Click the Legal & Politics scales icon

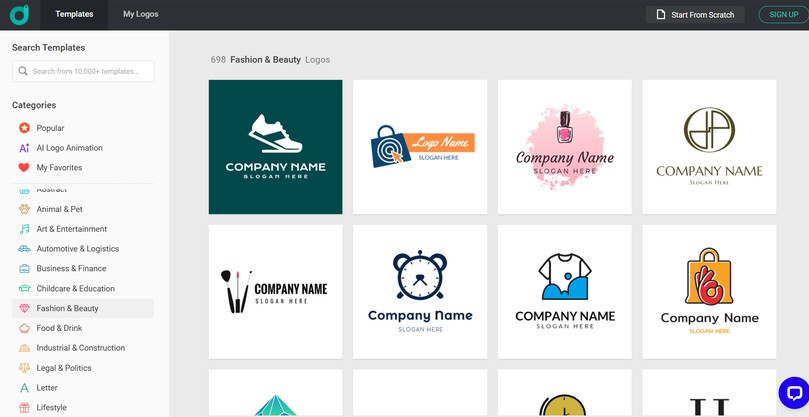pos(24,368)
